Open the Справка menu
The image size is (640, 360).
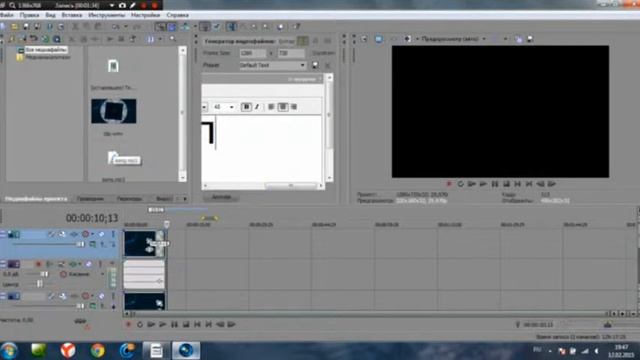(x=178, y=15)
